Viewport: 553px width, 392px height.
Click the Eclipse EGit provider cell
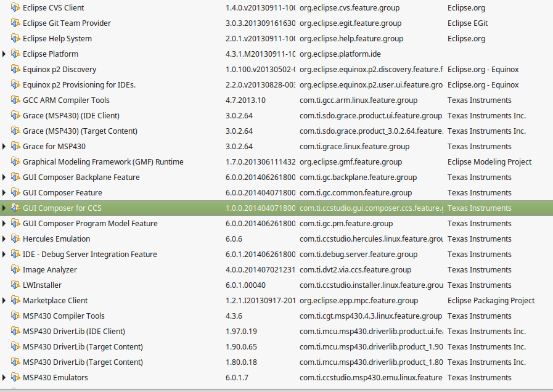467,23
